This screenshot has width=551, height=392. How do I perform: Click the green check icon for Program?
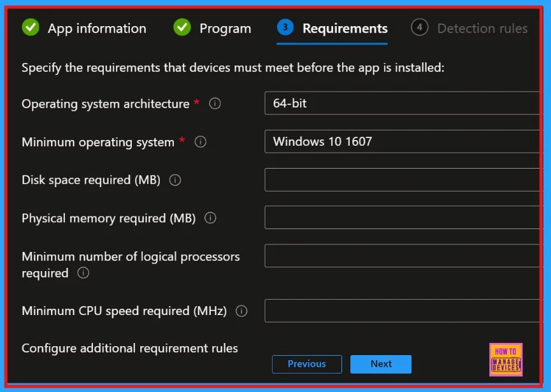point(182,27)
